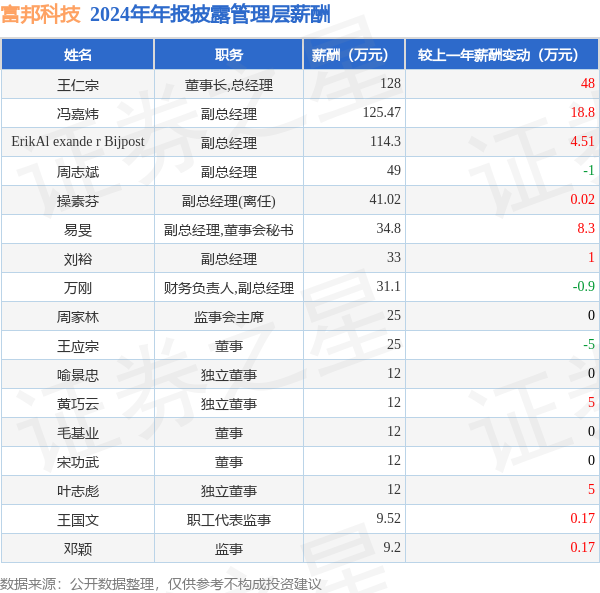Select the name 喻景忠
The image size is (600, 593).
point(78,375)
